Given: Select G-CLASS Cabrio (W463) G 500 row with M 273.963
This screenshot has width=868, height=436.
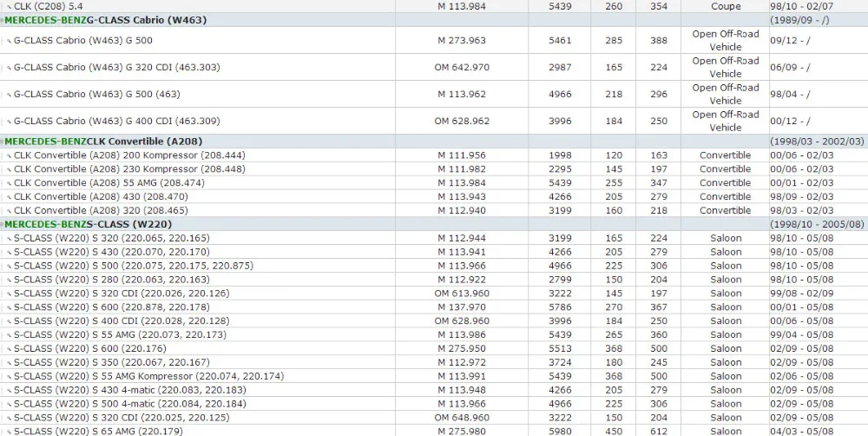Looking at the screenshot, I should tap(434, 41).
